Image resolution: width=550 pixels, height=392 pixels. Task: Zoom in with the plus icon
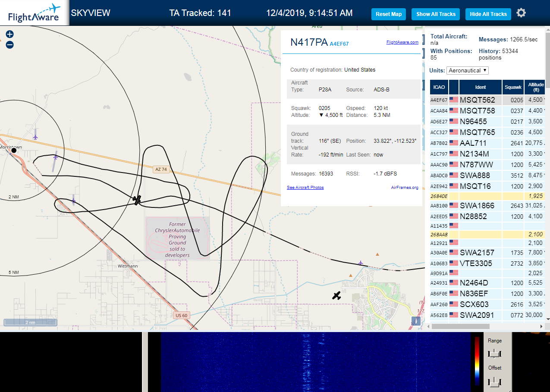click(9, 34)
